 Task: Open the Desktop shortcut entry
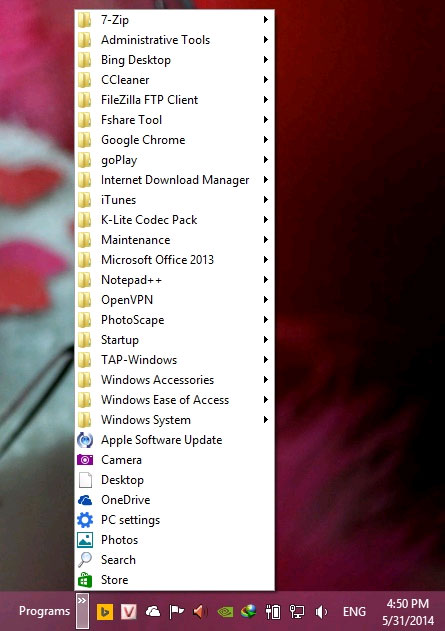click(x=175, y=480)
